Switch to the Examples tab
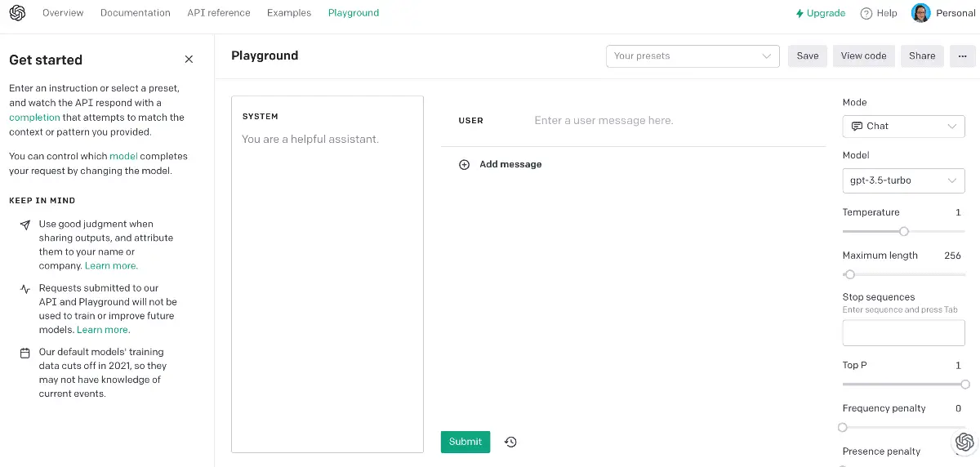This screenshot has height=467, width=980. [289, 13]
